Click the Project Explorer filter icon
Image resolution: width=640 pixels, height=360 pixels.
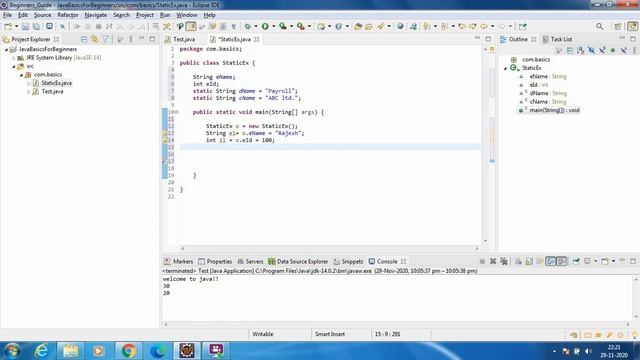pyautogui.click(x=106, y=39)
